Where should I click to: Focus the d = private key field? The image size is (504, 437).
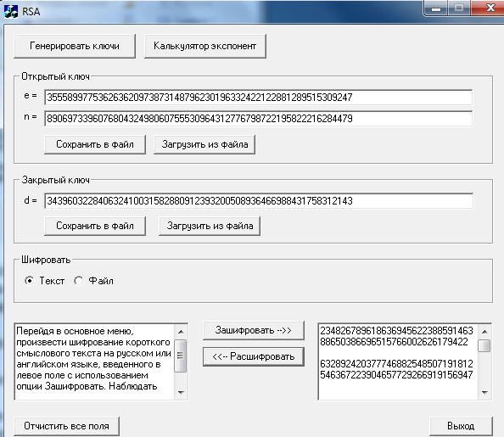pyautogui.click(x=259, y=200)
